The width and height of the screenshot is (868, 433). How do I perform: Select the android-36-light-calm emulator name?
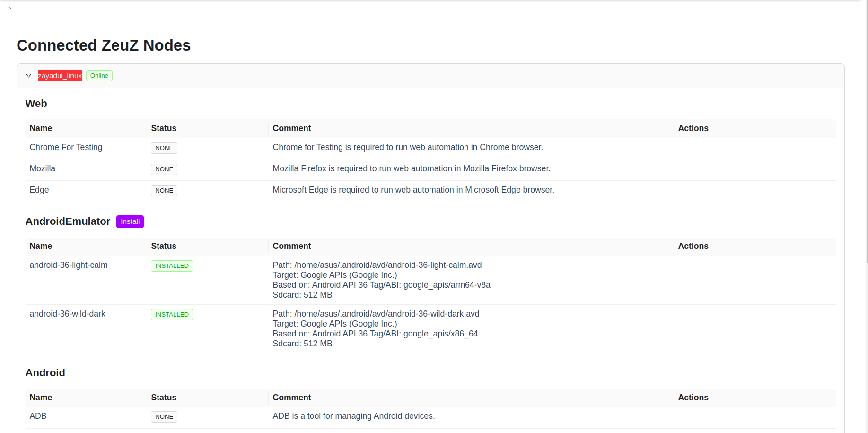click(69, 265)
